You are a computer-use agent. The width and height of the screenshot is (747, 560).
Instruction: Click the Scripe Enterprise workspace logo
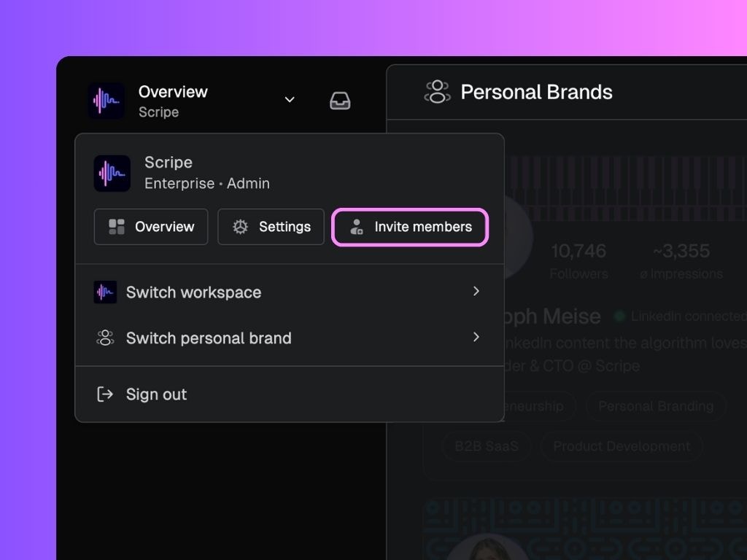coord(112,174)
